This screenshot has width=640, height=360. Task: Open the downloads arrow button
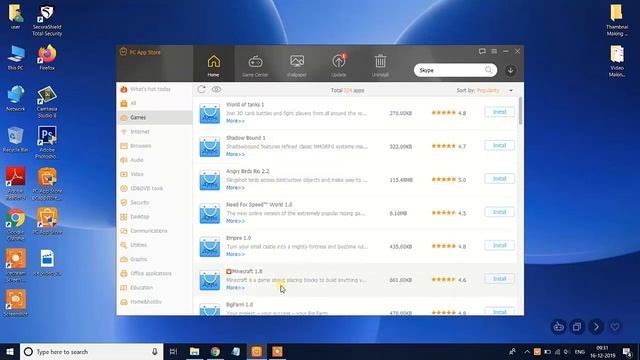click(510, 70)
